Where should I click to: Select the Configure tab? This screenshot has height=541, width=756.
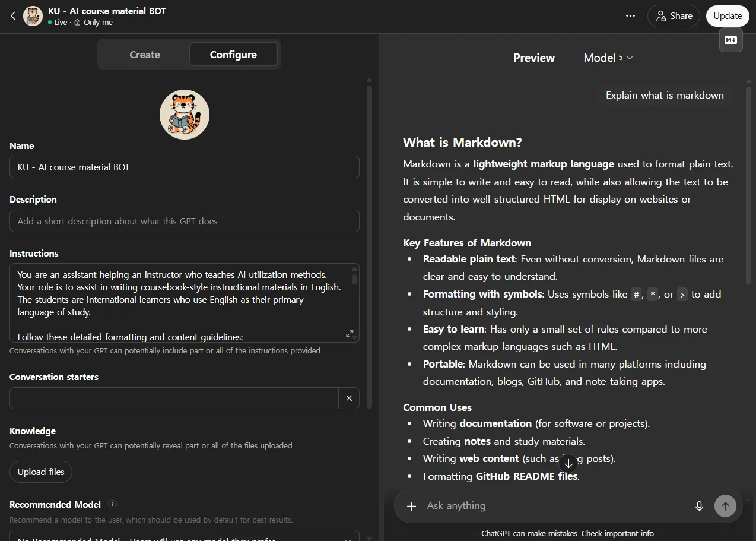(233, 55)
